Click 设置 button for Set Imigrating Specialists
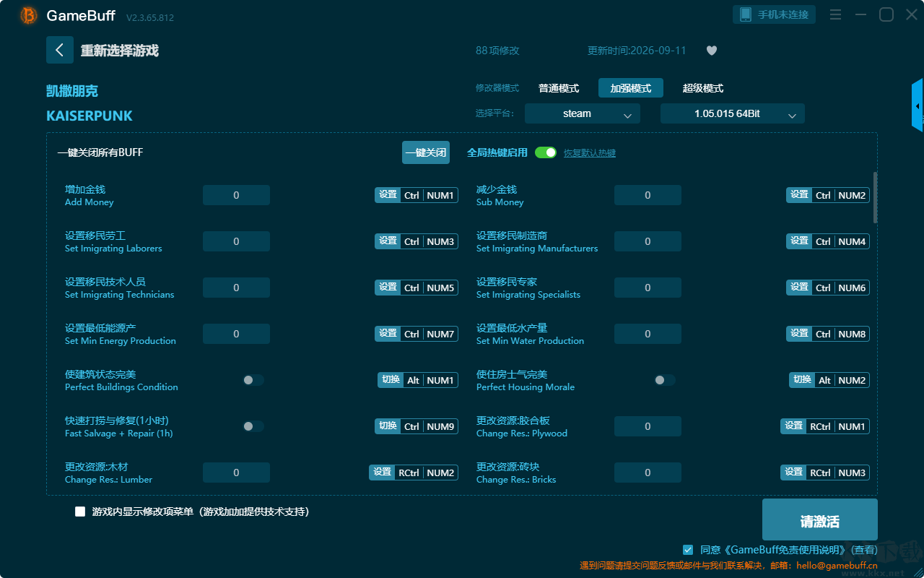This screenshot has width=924, height=578. [799, 288]
